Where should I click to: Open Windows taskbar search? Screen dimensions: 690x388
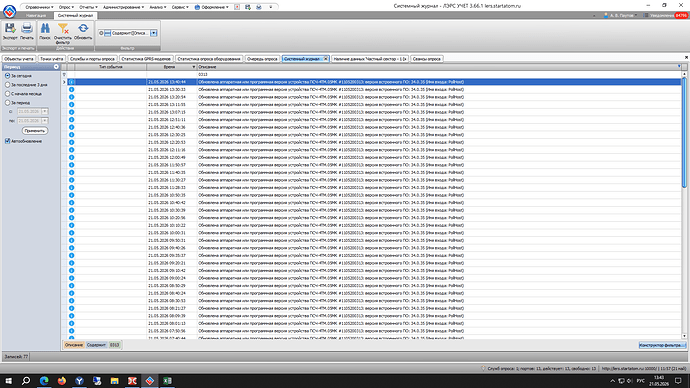[26, 381]
